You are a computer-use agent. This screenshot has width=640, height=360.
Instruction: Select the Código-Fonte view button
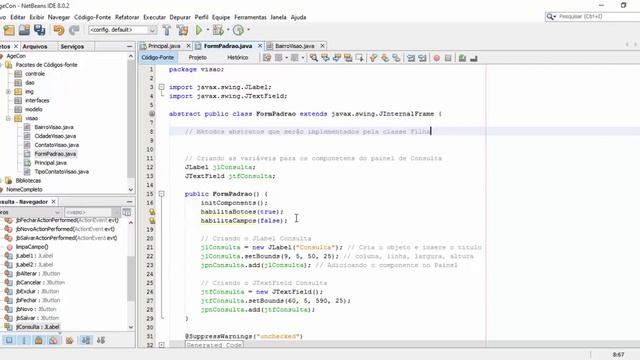click(x=158, y=58)
